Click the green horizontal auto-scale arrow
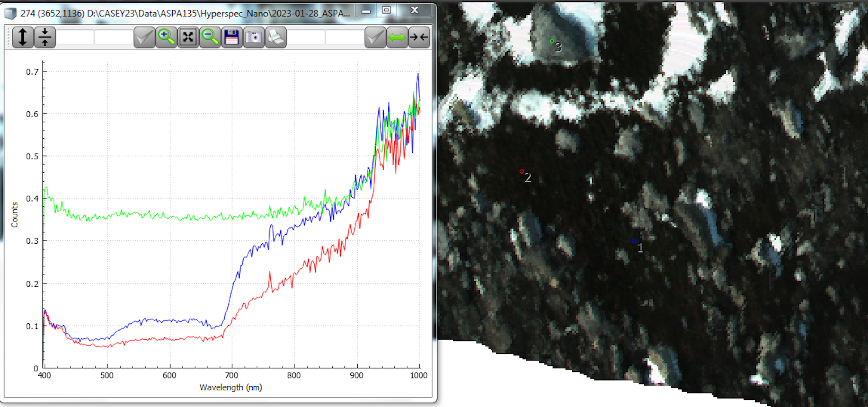Image resolution: width=868 pixels, height=407 pixels. 397,37
